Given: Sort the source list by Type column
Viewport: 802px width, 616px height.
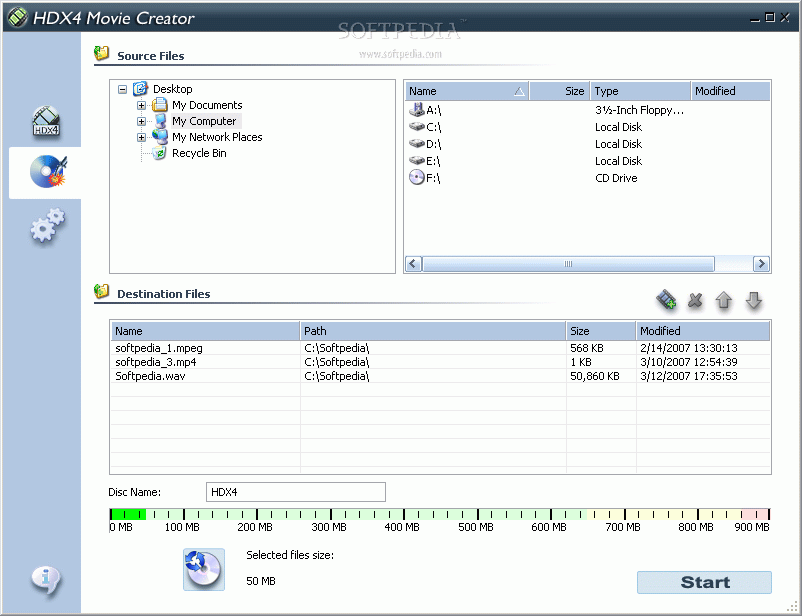Looking at the screenshot, I should (640, 91).
